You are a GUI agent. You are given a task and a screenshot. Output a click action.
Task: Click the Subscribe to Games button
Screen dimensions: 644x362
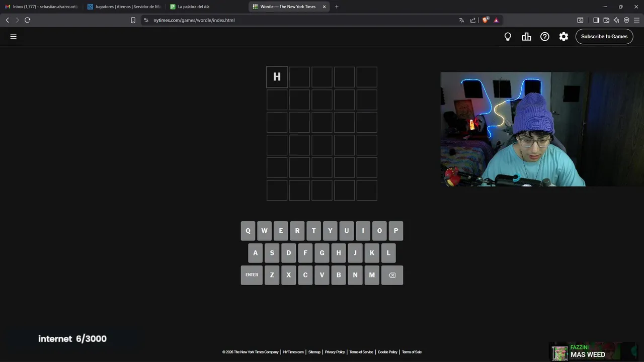click(604, 36)
